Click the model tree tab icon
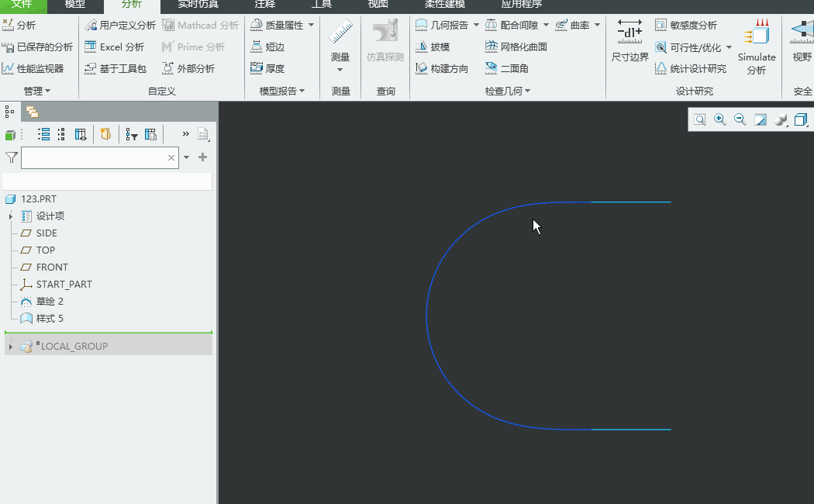 pos(9,112)
